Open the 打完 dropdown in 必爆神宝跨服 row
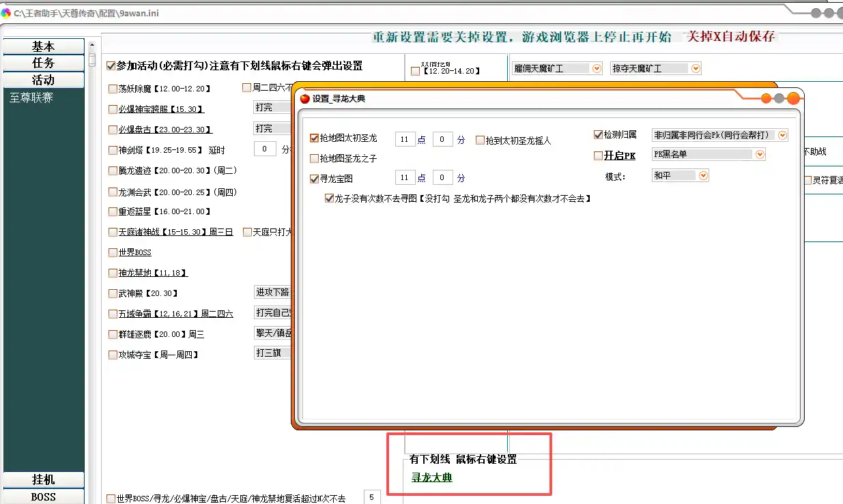 [x=272, y=108]
